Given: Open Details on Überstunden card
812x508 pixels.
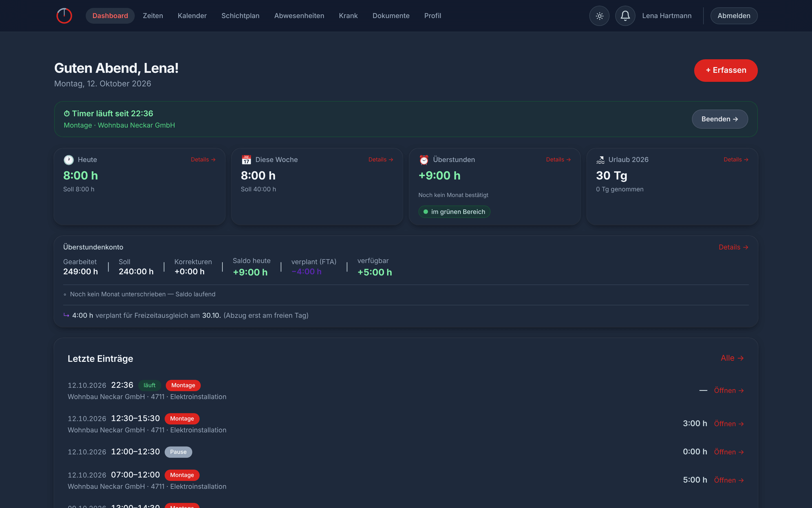Looking at the screenshot, I should [x=558, y=159].
